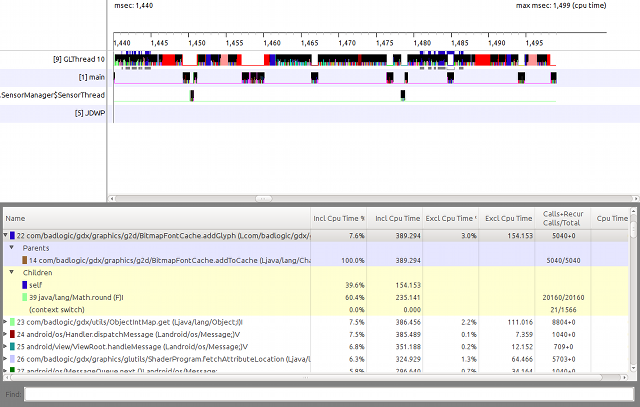Collapse the BitmapFontCache.addGlyph method row

(x=5, y=236)
